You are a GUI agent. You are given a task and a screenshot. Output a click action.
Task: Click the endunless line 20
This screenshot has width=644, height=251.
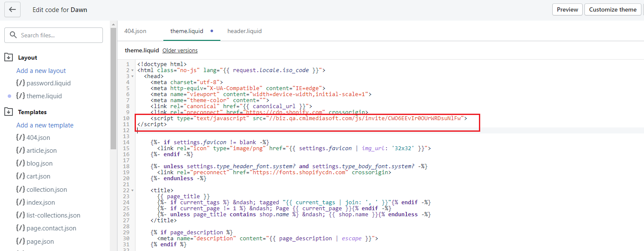178,178
